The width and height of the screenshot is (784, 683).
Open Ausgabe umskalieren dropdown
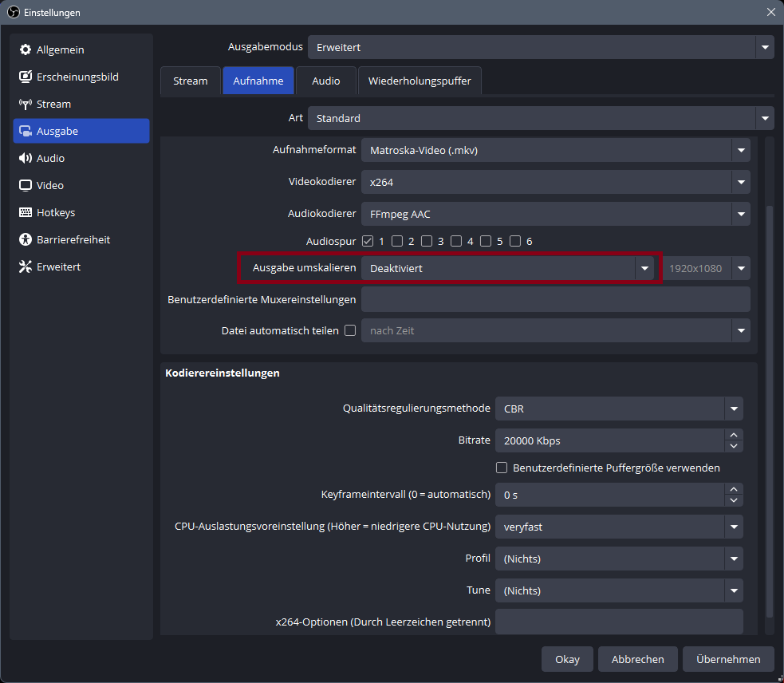(507, 268)
